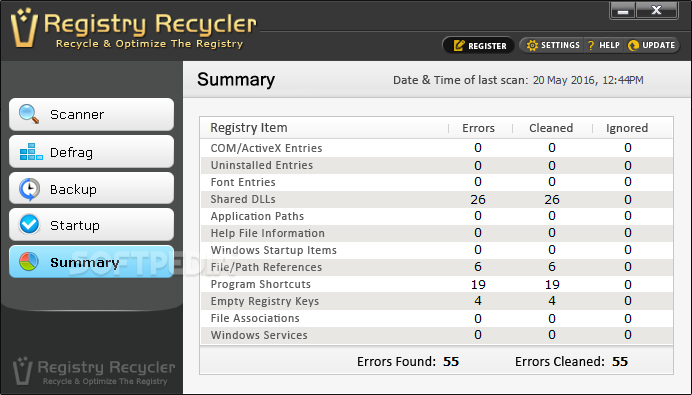Select the Windows Services row

click(x=436, y=335)
